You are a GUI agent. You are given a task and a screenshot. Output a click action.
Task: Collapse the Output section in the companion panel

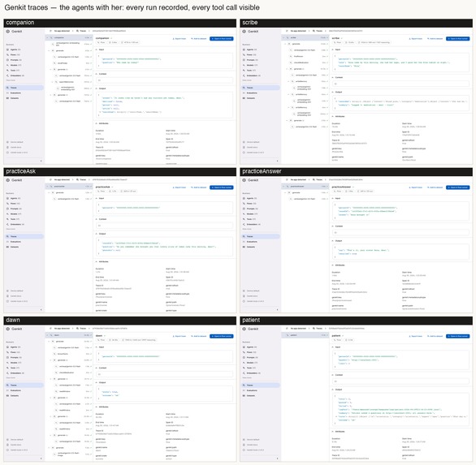(x=97, y=88)
